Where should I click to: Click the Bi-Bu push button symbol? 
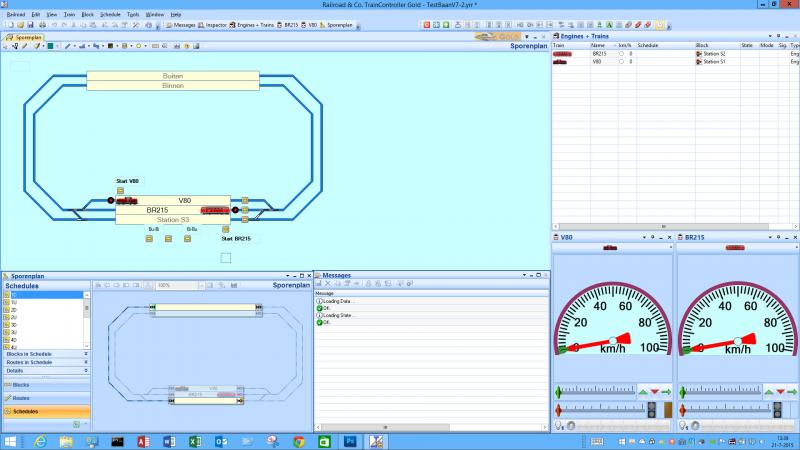tap(187, 239)
